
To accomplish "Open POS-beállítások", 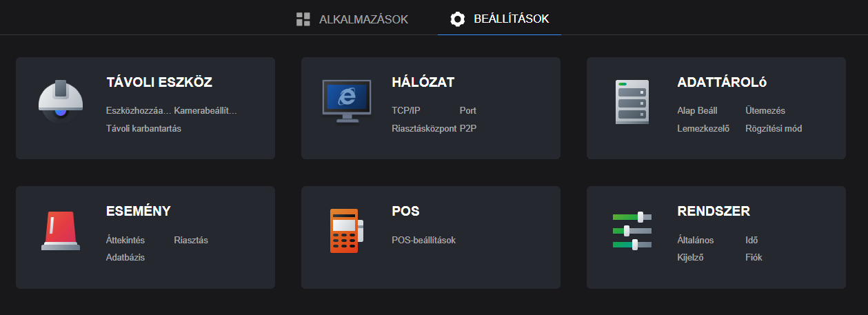I will 423,240.
